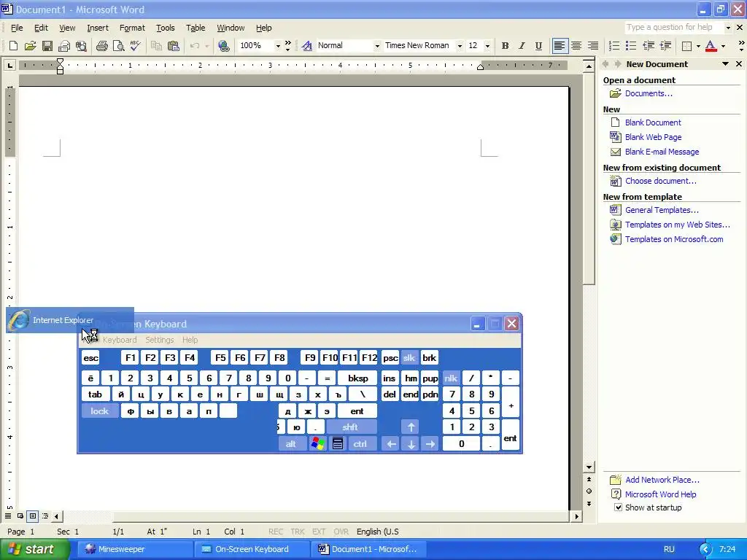Open the Format menu
Screen dimensions: 747x560
click(132, 28)
